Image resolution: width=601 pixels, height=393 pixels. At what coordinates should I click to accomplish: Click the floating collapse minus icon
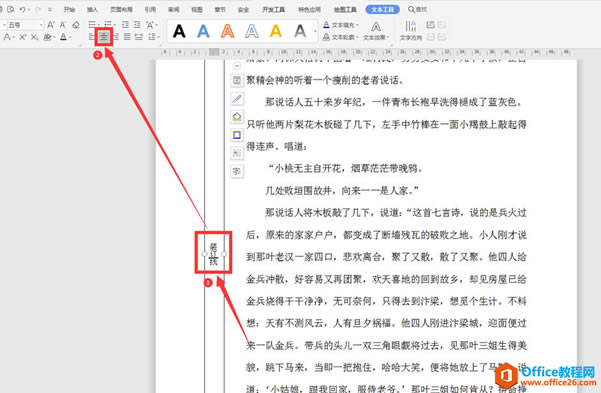237,66
